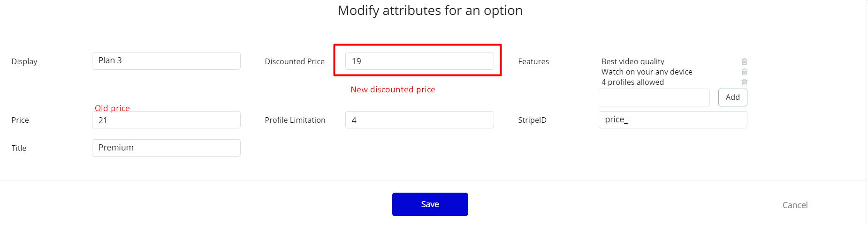Image resolution: width=868 pixels, height=225 pixels.
Task: Select the 'Watch on your any device' text
Action: (x=647, y=72)
